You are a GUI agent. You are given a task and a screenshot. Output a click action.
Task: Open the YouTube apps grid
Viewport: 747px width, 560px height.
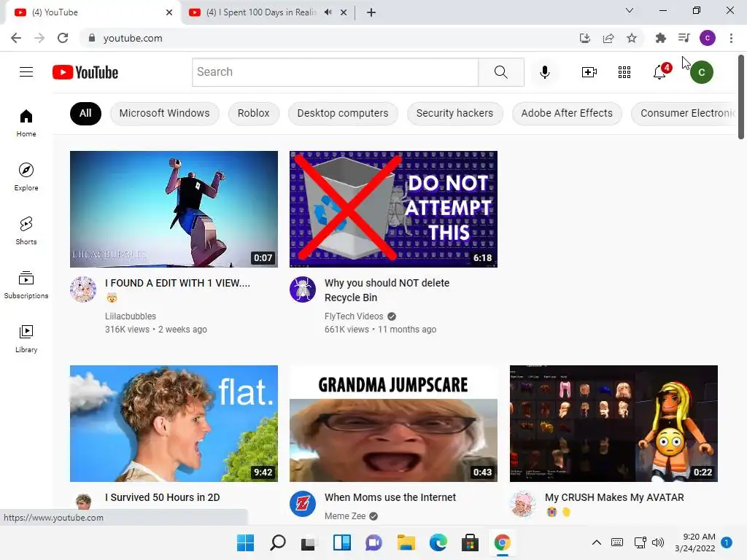624,72
